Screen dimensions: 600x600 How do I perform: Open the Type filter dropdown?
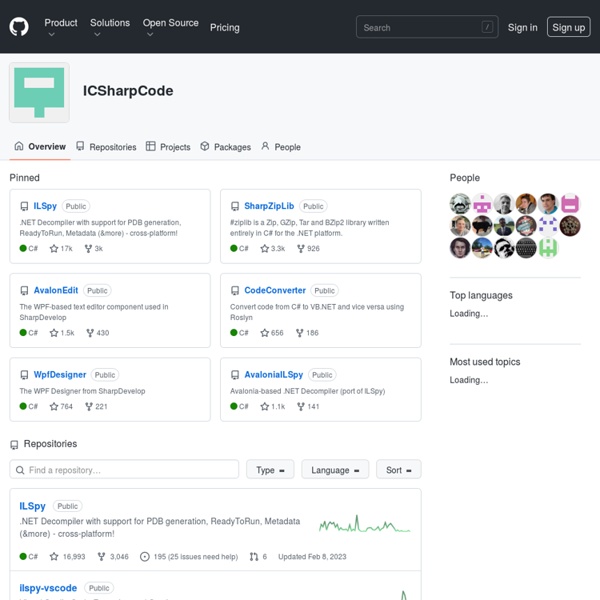[x=270, y=470]
